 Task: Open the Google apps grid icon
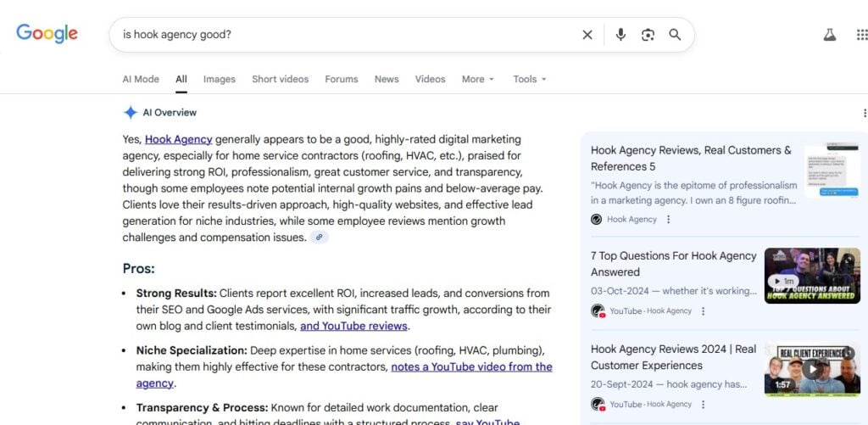[x=862, y=35]
